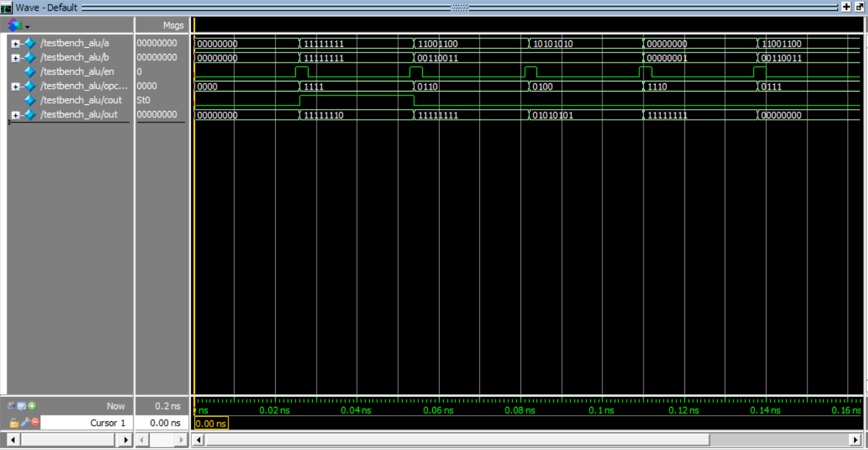
Task: Click the 0000 opcode value in Msgs column
Action: click(x=147, y=85)
